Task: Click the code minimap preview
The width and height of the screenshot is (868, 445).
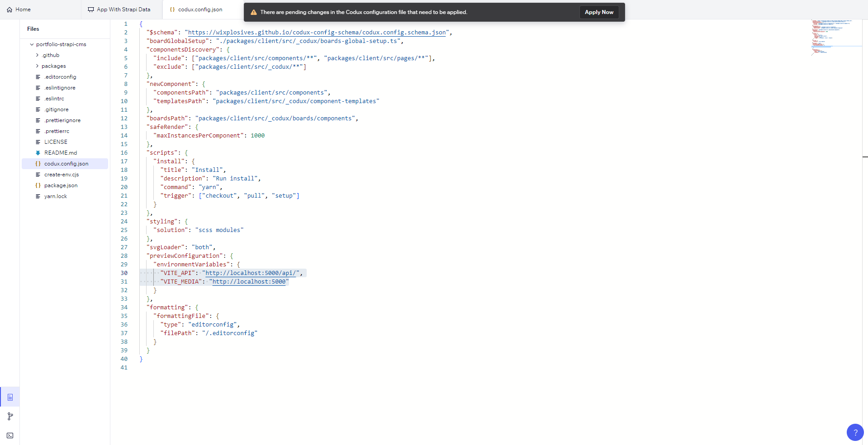Action: [836, 37]
